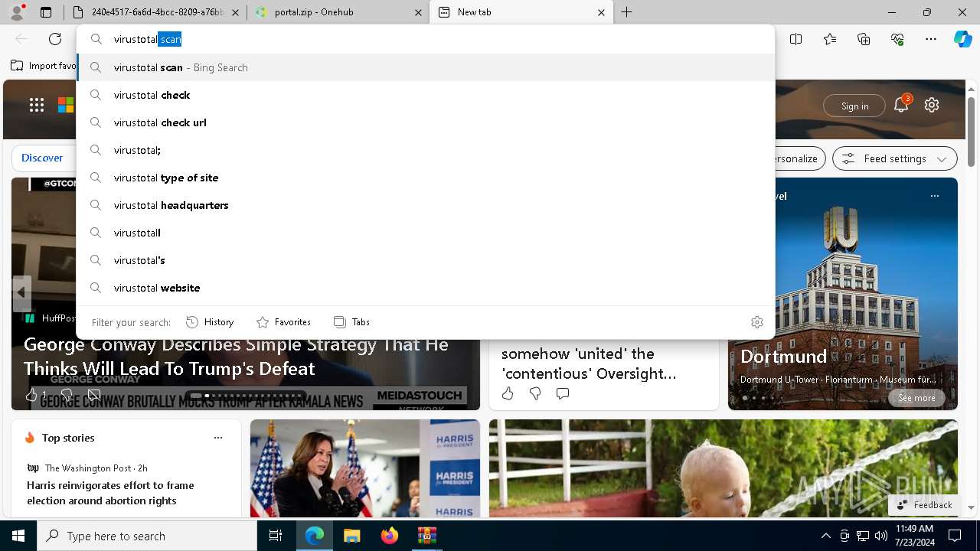Filter search by Tabs
Screen dimensions: 980x551
click(351, 322)
